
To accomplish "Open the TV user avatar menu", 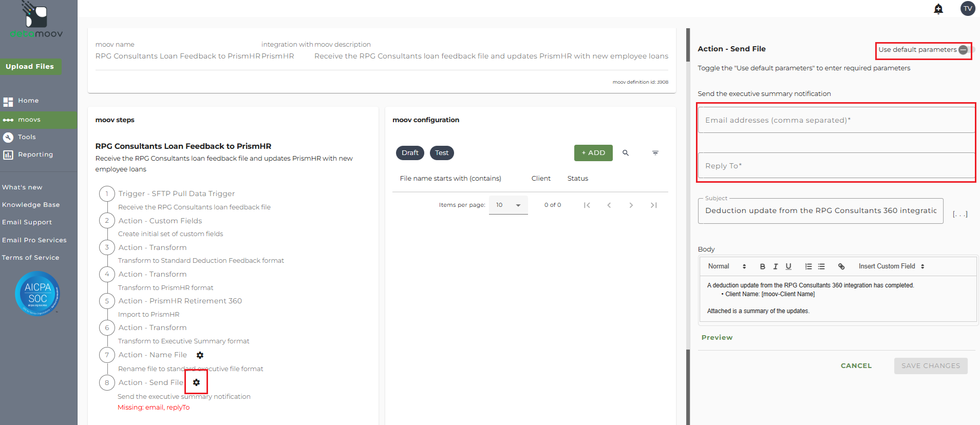I will coord(968,8).
